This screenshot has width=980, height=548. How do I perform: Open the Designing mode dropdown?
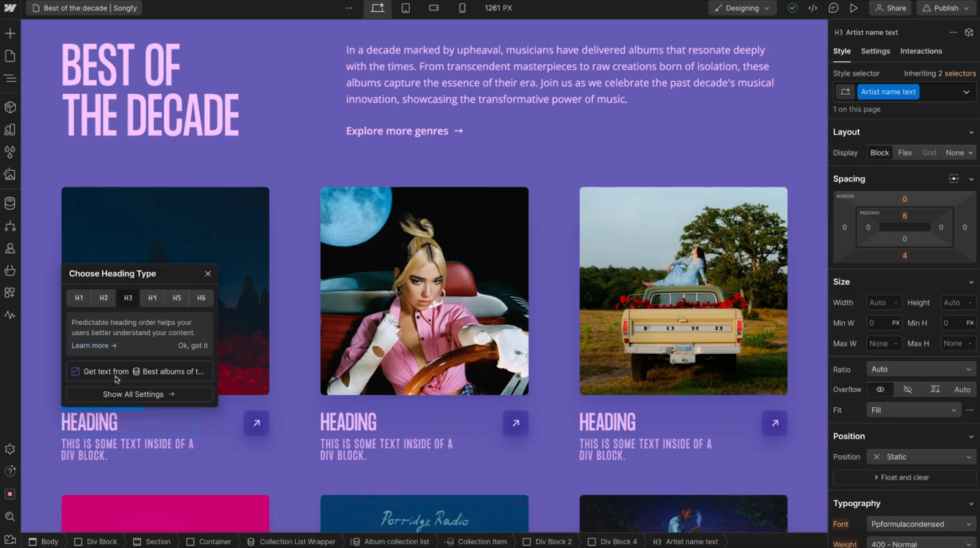point(742,8)
